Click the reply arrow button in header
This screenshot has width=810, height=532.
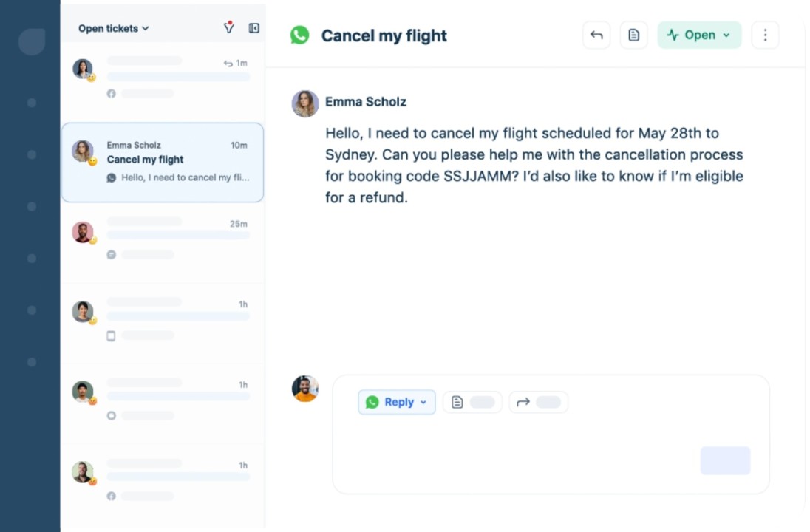(596, 35)
